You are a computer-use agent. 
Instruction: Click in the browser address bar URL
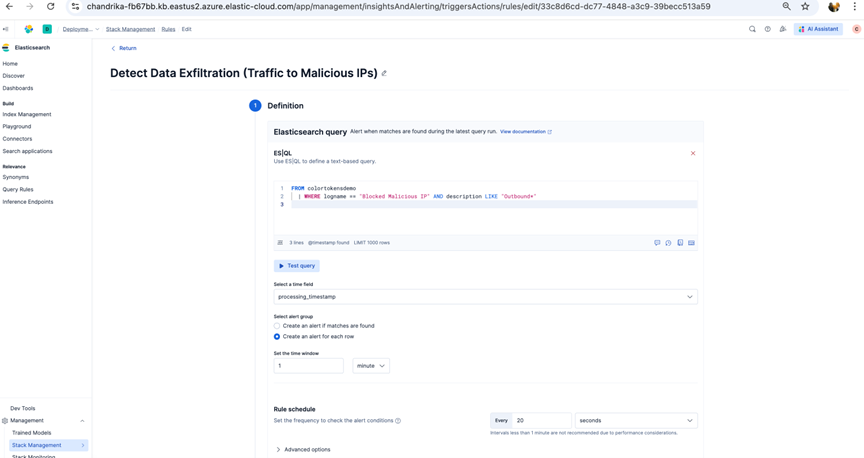(x=398, y=7)
